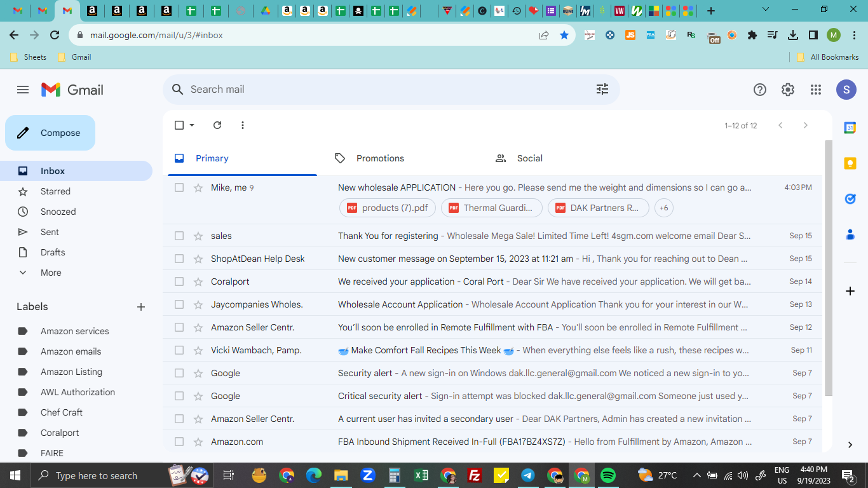Switch to the Promotions tab

[380, 158]
